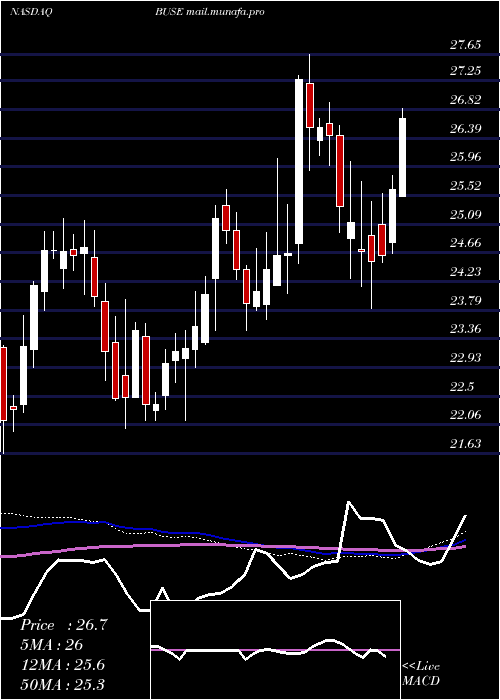Click the 25.96 price axis label
The image size is (500, 700).
coord(465,157)
